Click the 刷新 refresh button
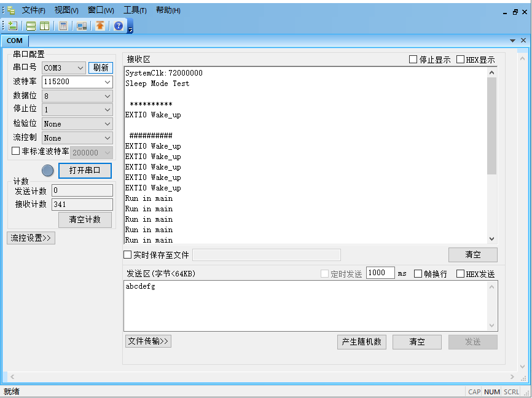 (101, 68)
